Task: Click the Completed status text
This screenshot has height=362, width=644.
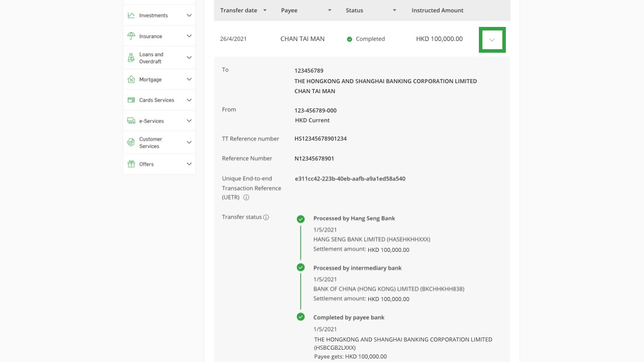Action: click(370, 39)
